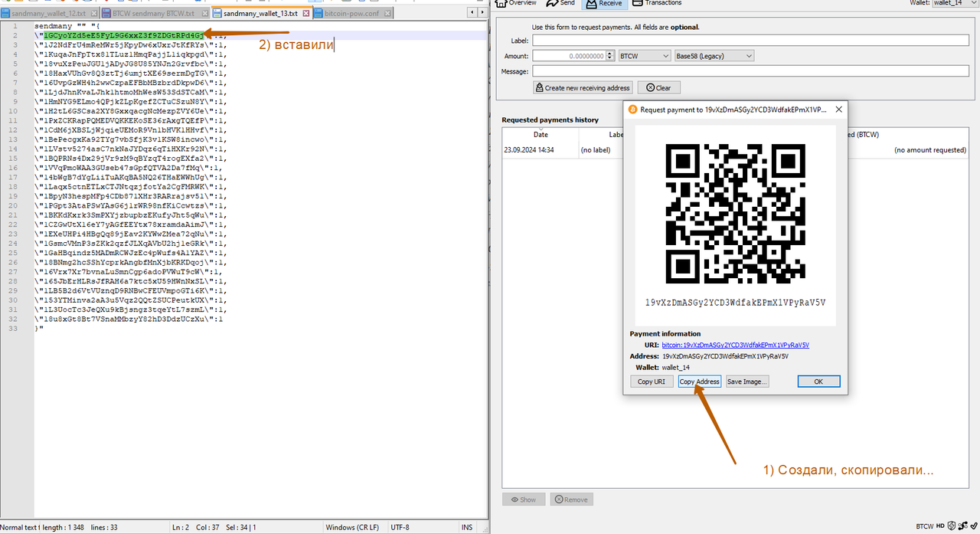This screenshot has width=980, height=534.
Task: Click the Remove button in payments history
Action: click(571, 500)
